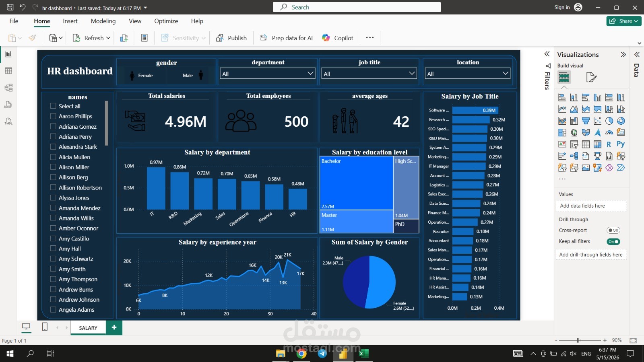Click the Format painter brush icon

(x=32, y=38)
